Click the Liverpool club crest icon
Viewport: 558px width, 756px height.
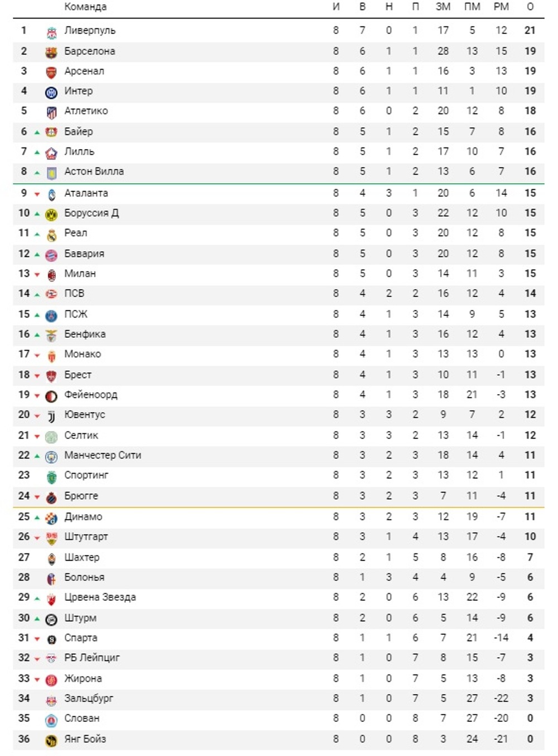(x=51, y=33)
